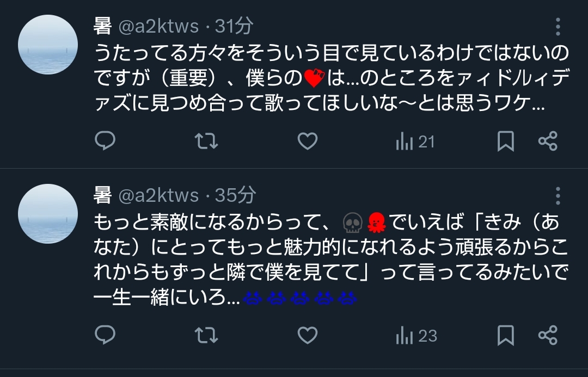Open more options on the 31分 tweet
Image resolution: width=588 pixels, height=377 pixels.
(x=558, y=27)
